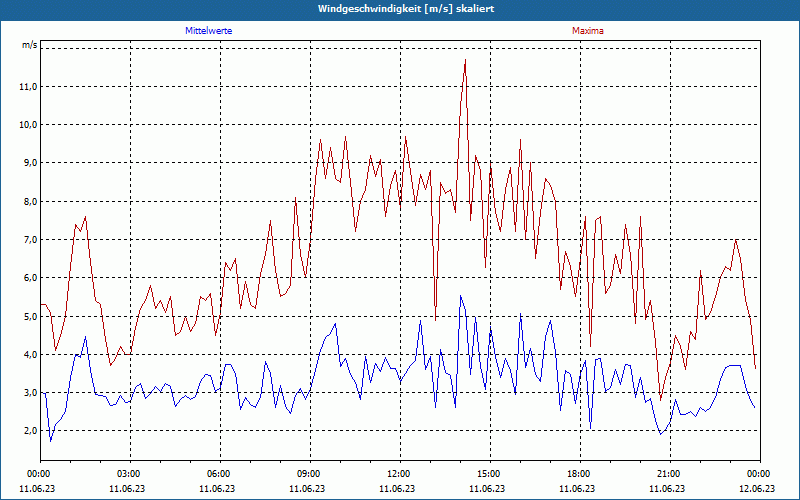Click the '12.06.23' date label
The image size is (800, 500).
(757, 488)
